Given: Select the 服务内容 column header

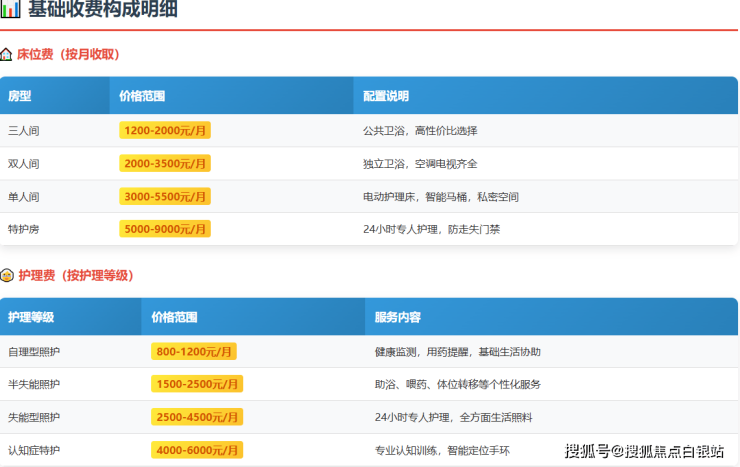Looking at the screenshot, I should tap(398, 317).
